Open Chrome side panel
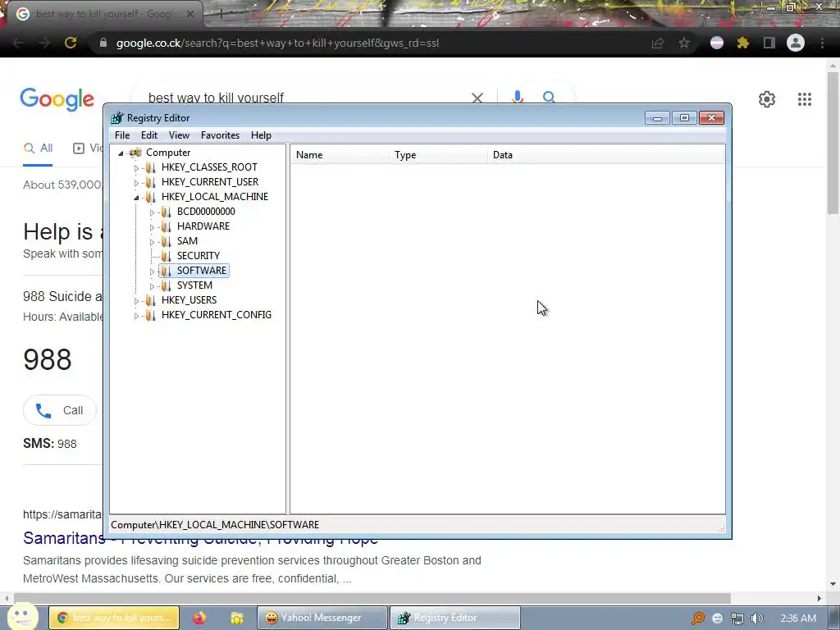The width and height of the screenshot is (840, 630). click(x=769, y=43)
